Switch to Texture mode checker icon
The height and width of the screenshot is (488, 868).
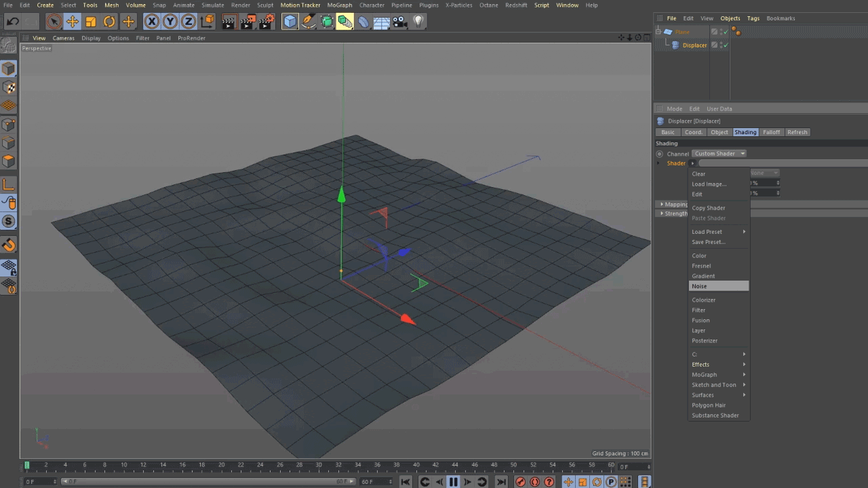tap(9, 87)
